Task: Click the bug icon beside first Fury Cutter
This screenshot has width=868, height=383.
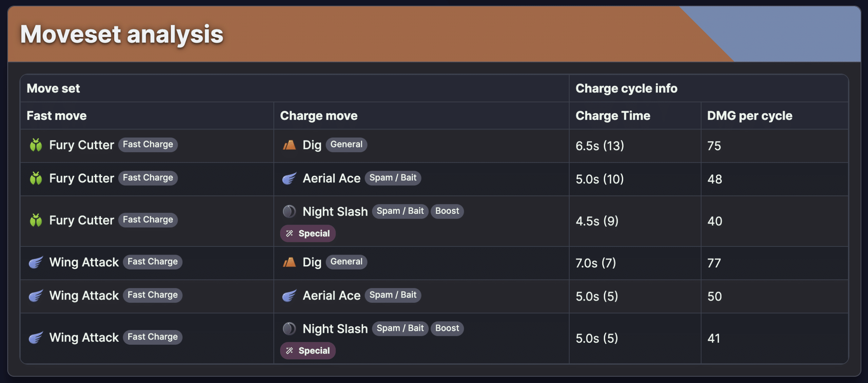Action: 36,145
